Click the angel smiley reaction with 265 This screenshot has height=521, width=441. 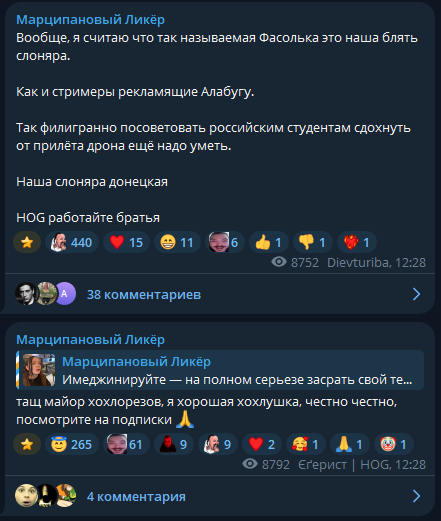[x=72, y=444]
